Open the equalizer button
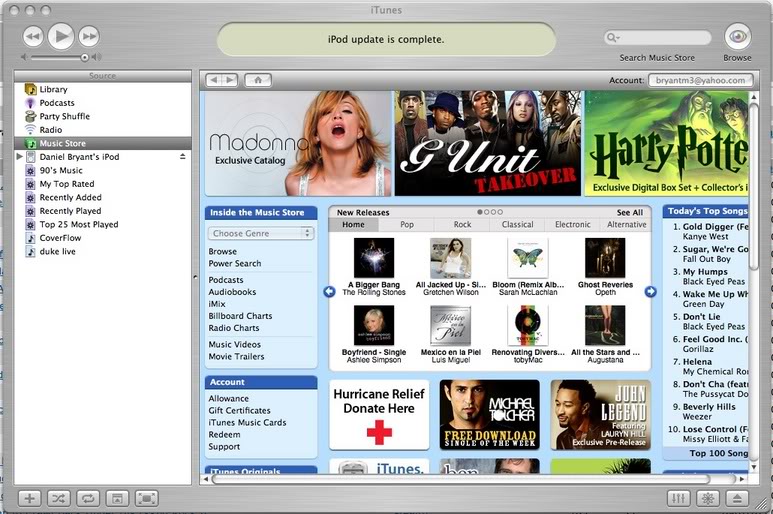The height and width of the screenshot is (514, 773). click(679, 498)
